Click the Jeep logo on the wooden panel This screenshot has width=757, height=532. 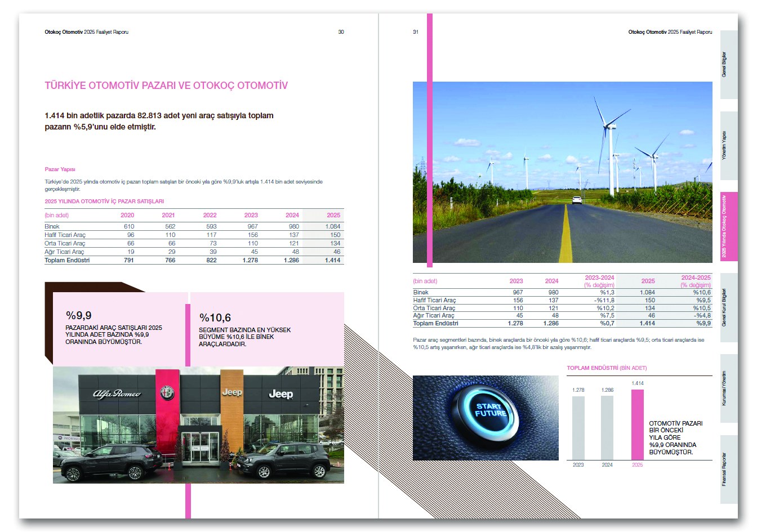231,392
